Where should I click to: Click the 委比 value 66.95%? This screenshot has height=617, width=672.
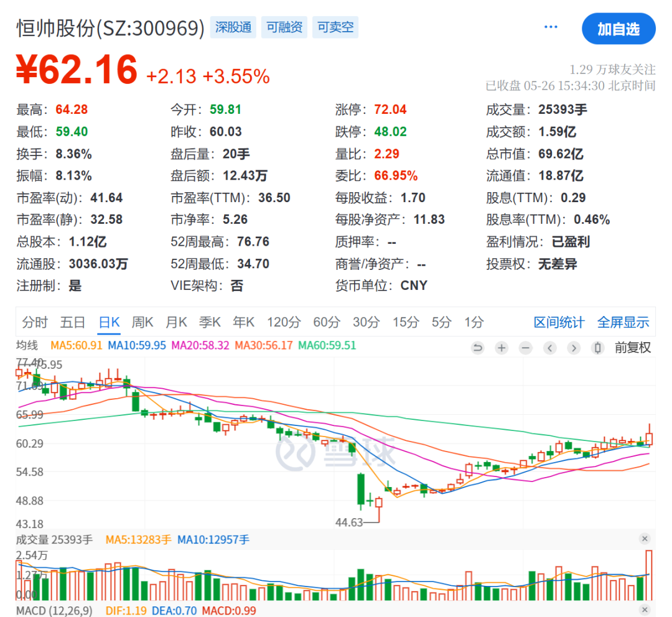point(396,175)
